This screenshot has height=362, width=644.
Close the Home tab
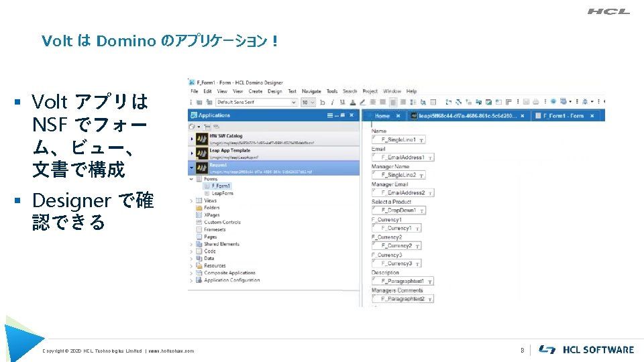[x=398, y=116]
